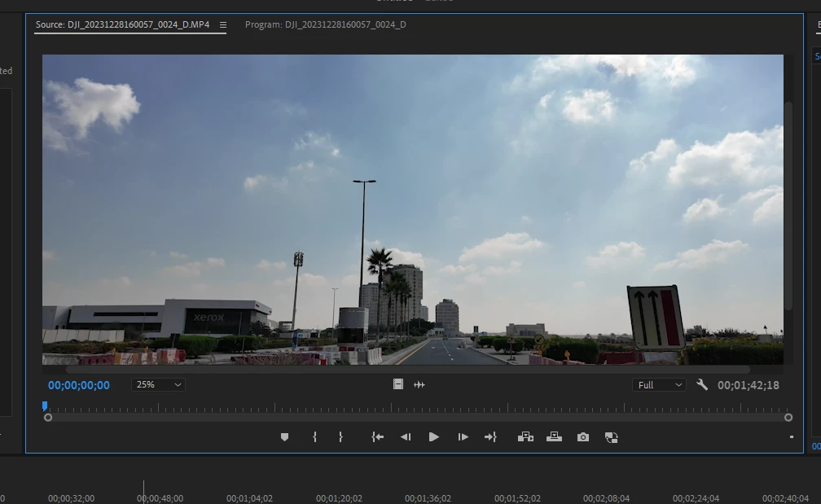Select Source: DJI_20231228160057_0024_D.MP4 tab

pos(122,24)
